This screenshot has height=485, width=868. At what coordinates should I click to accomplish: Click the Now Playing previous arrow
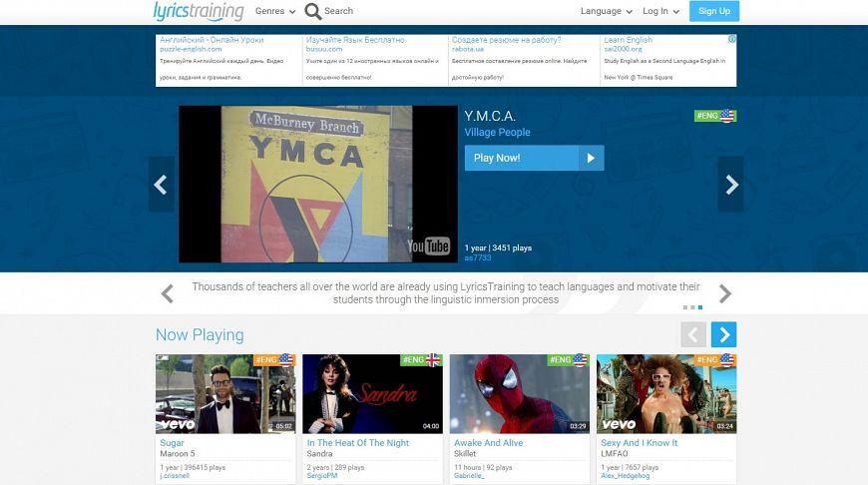[693, 334]
